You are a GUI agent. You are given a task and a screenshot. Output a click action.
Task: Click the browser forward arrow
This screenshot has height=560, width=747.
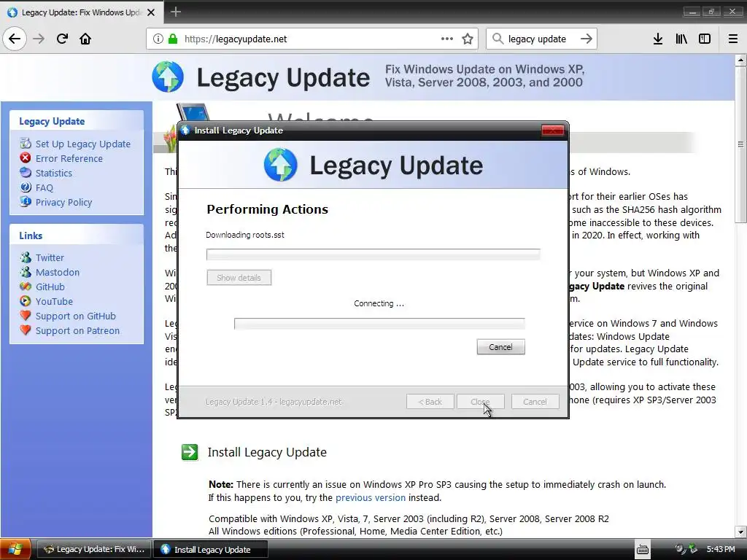pos(39,39)
